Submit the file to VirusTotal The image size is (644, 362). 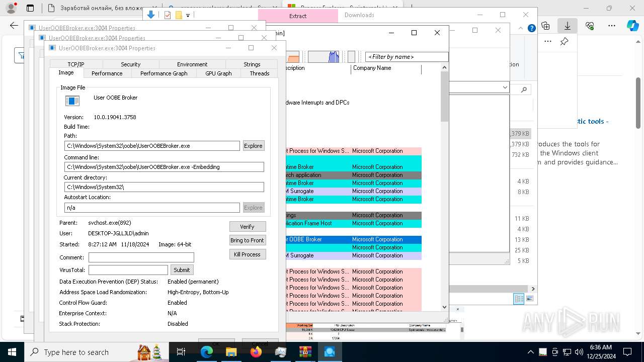182,270
